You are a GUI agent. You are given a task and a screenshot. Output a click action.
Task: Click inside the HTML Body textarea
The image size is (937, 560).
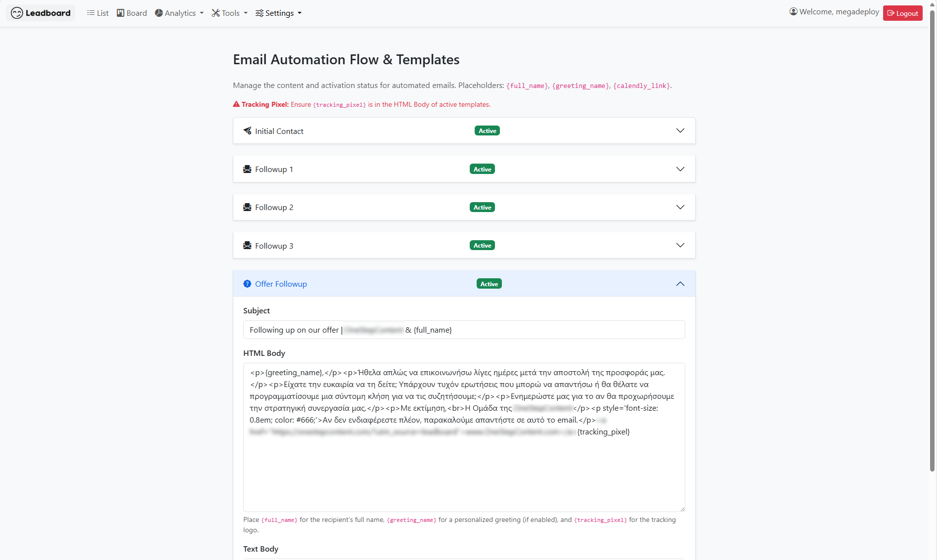click(464, 470)
